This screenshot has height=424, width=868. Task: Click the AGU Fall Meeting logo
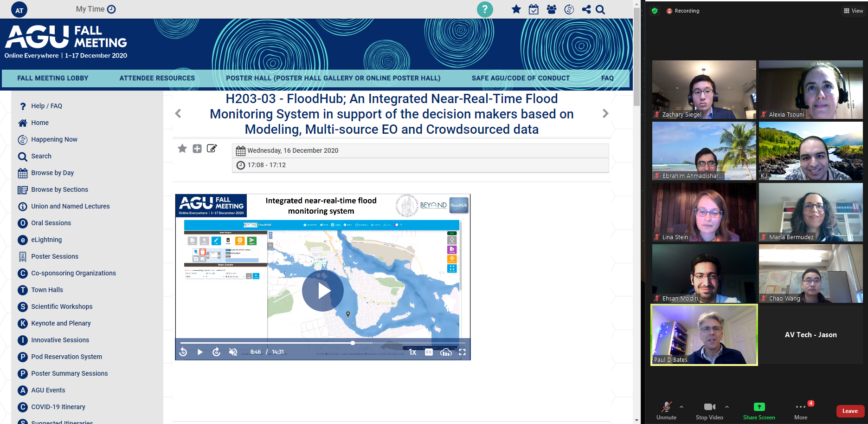coord(66,42)
